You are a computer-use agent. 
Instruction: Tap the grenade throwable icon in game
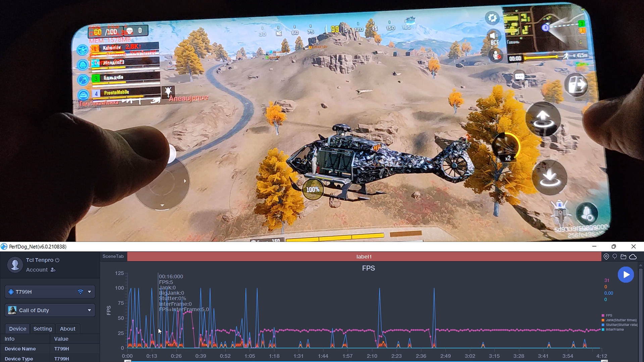click(x=587, y=213)
